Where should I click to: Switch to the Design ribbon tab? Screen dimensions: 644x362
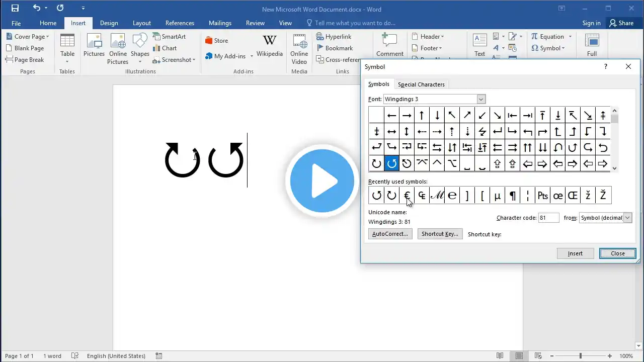tap(109, 23)
